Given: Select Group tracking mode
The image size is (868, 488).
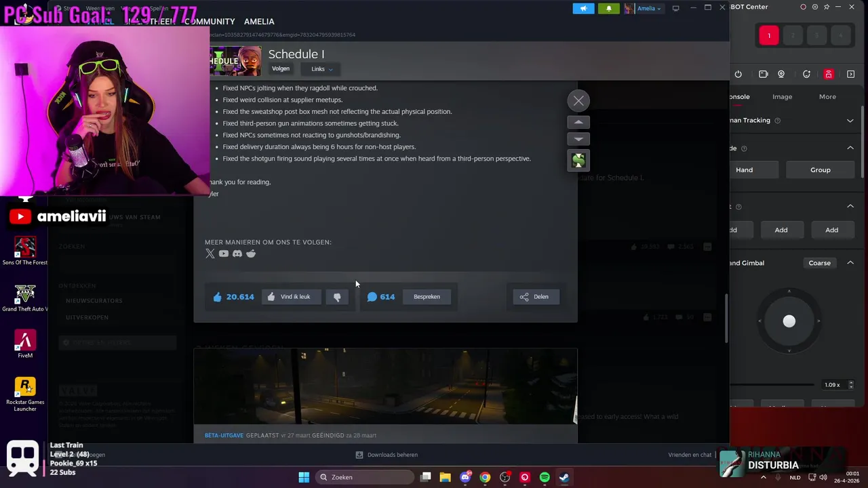Looking at the screenshot, I should [x=820, y=170].
